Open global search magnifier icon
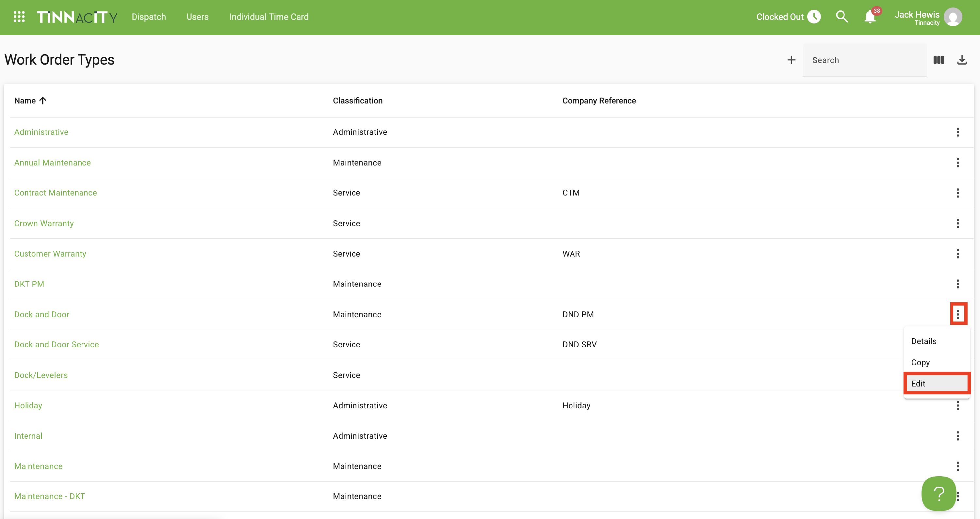This screenshot has width=980, height=519. tap(841, 17)
